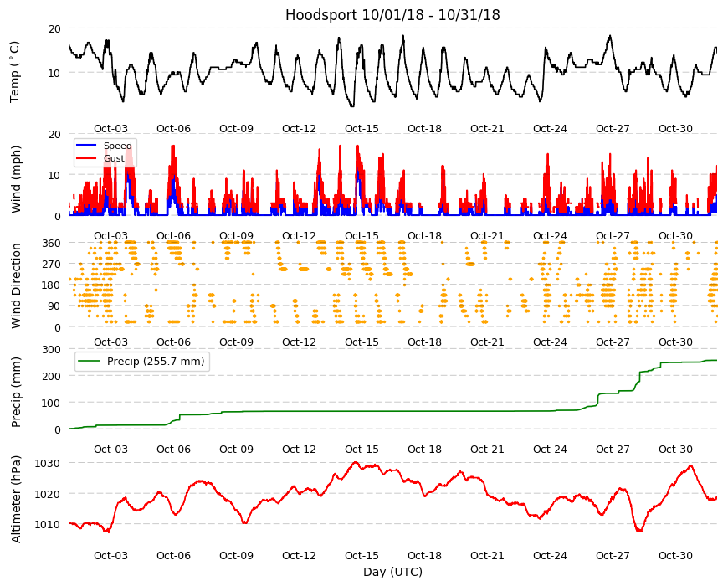Click the red Gust legend line
The height and width of the screenshot is (586, 728).
coord(86,158)
